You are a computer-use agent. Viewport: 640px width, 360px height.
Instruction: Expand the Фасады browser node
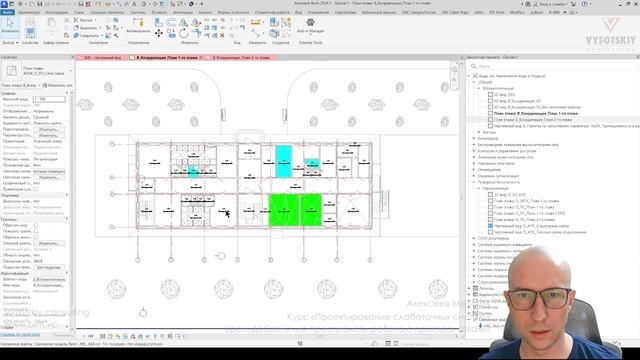click(x=479, y=132)
